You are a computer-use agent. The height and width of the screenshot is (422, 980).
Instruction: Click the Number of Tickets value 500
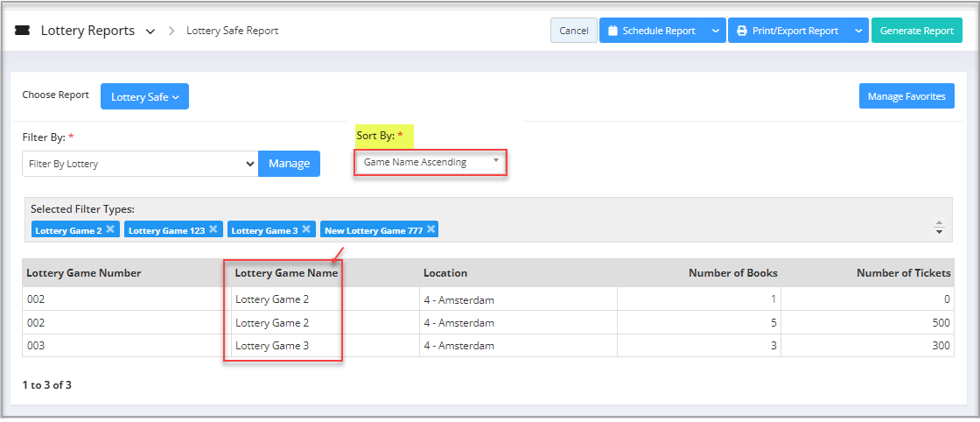click(941, 323)
